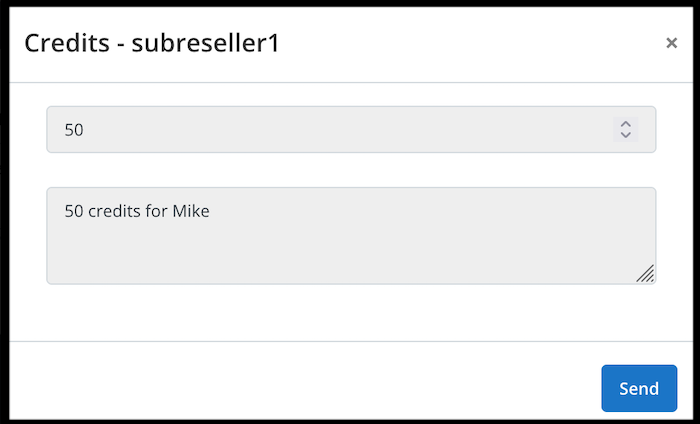This screenshot has width=700, height=424.
Task: Close the Credits dialog with X
Action: coord(672,43)
